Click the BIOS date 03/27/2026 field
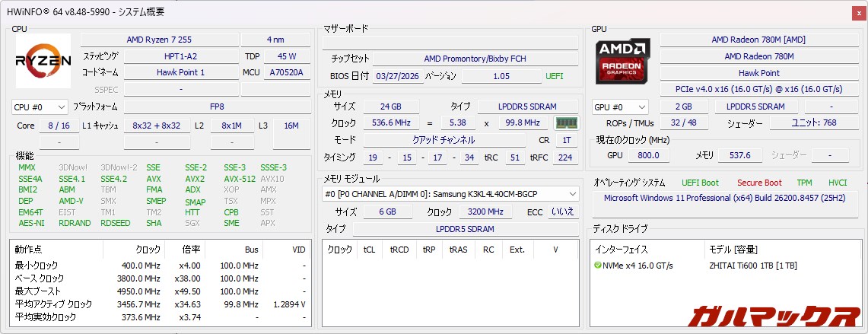The height and width of the screenshot is (334, 868). 397,76
